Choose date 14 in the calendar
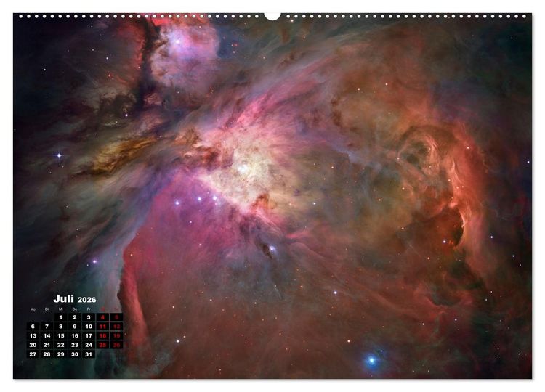This screenshot has height=392, width=545. [47, 336]
